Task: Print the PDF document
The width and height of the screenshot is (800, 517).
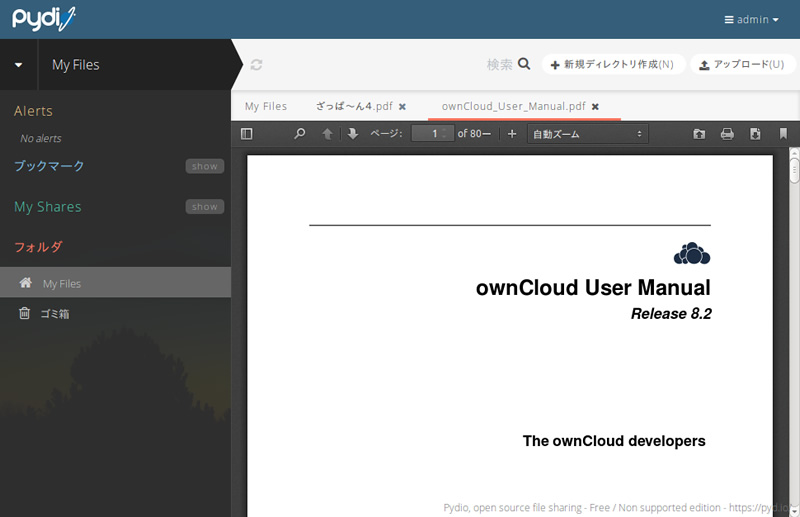Action: point(727,134)
